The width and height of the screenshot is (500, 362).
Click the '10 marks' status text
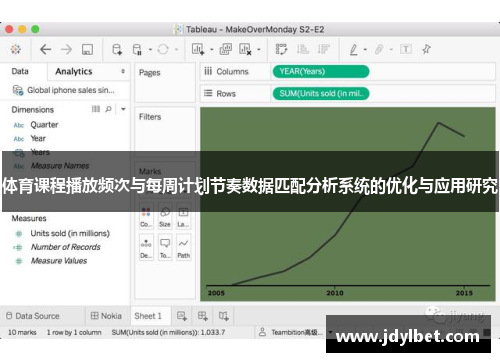(x=22, y=332)
